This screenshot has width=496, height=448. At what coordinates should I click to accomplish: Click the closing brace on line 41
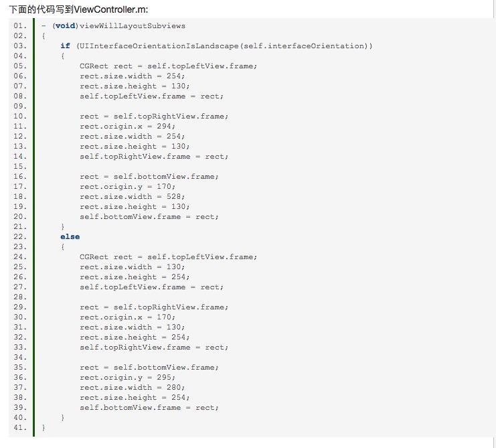(44, 428)
